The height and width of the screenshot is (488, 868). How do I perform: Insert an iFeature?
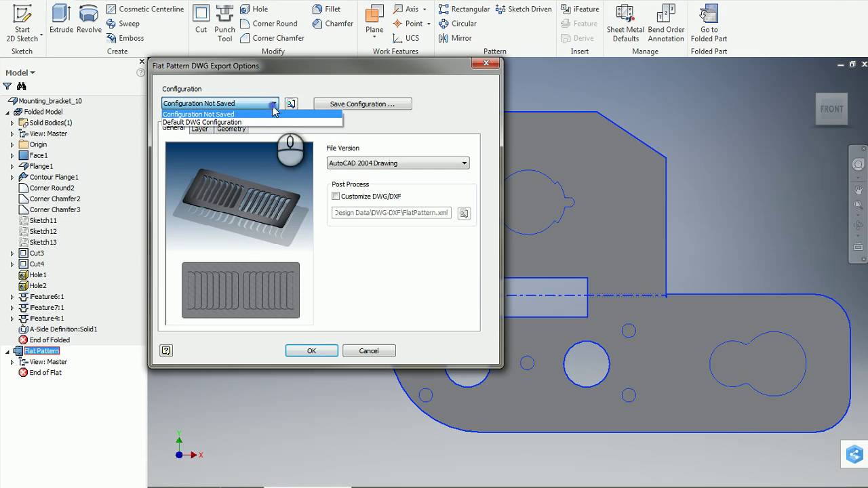pyautogui.click(x=580, y=9)
